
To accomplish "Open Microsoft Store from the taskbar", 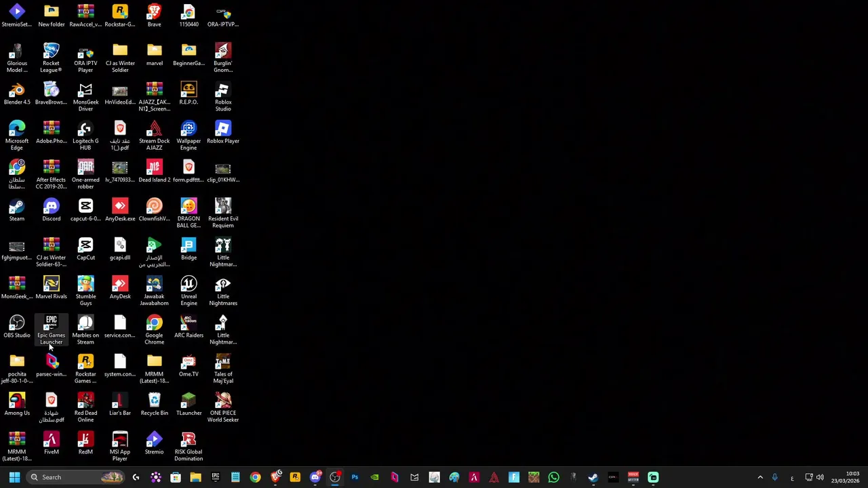I will pyautogui.click(x=175, y=477).
